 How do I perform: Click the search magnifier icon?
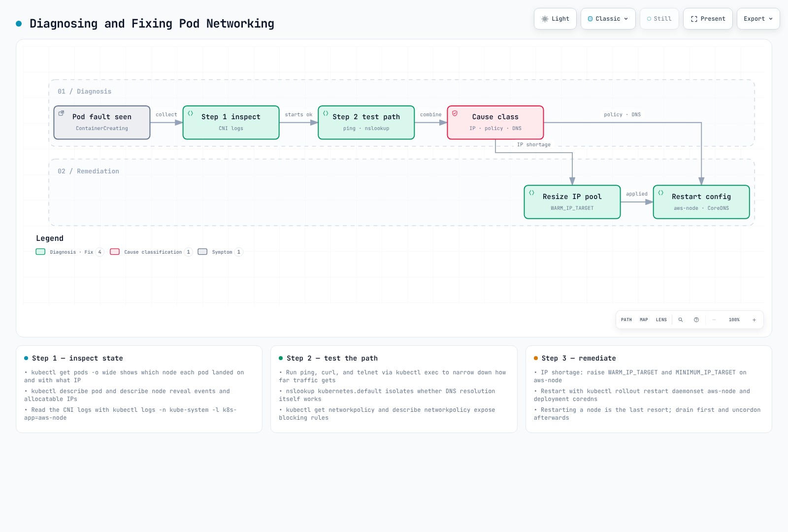pyautogui.click(x=681, y=320)
